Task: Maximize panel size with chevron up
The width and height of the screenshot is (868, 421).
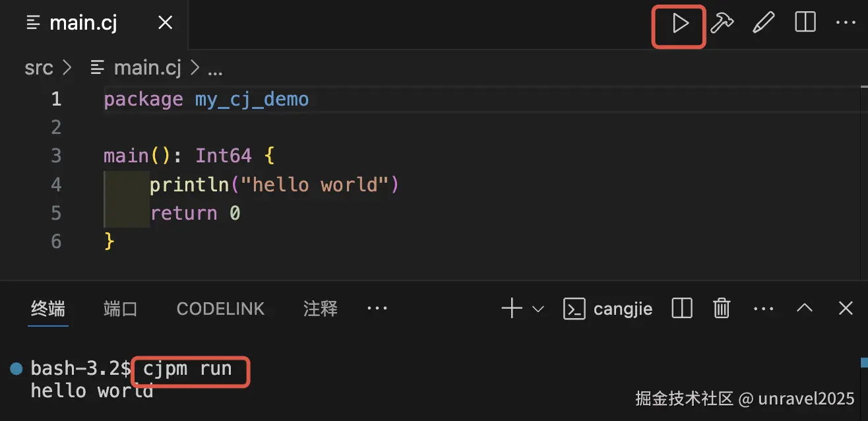Action: coord(805,308)
